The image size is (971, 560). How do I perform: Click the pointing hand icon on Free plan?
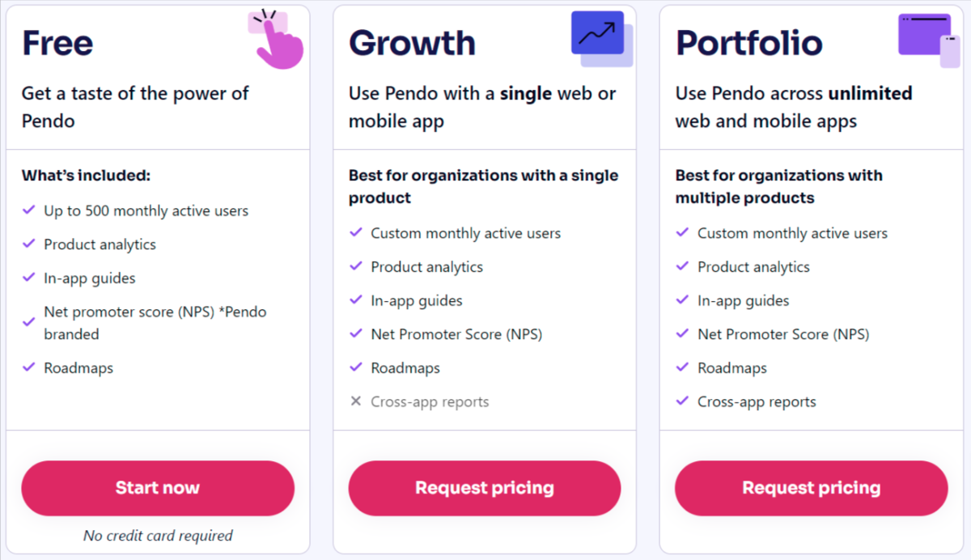tap(276, 39)
